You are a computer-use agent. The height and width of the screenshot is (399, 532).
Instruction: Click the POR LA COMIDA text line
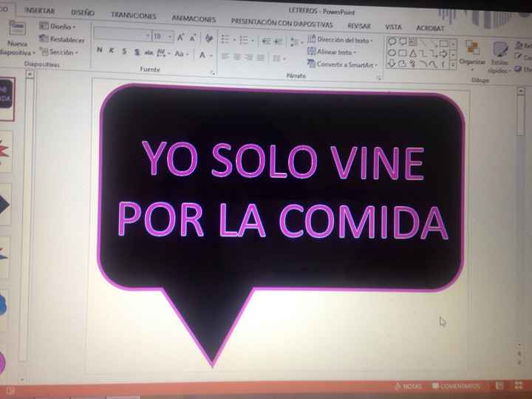[283, 220]
